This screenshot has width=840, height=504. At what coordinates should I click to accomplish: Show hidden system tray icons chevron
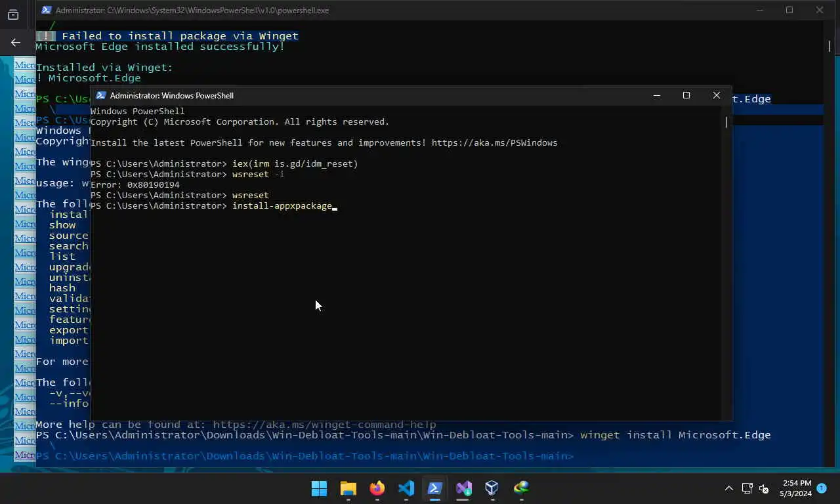728,488
